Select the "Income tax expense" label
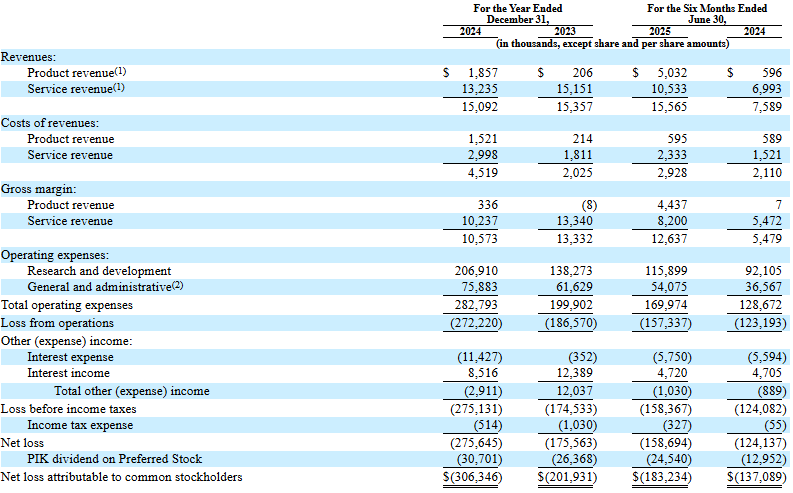The height and width of the screenshot is (493, 793). 80,425
